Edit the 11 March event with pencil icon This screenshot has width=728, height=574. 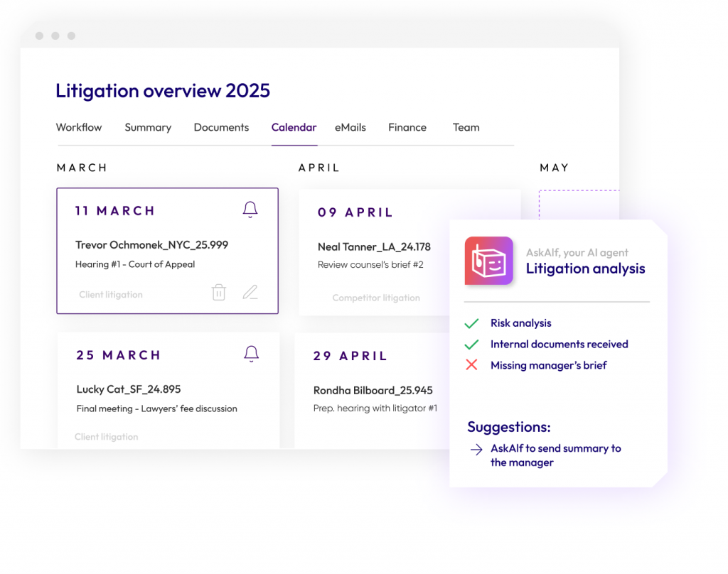[x=250, y=292]
